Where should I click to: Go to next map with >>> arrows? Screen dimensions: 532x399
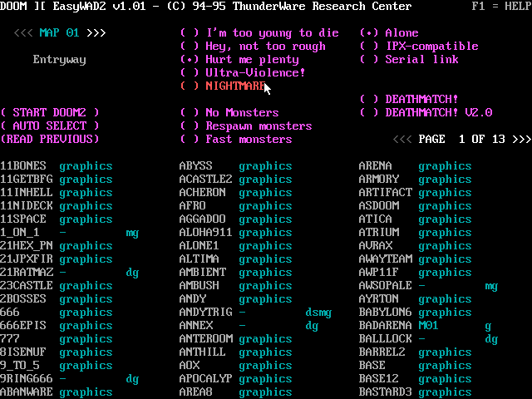tap(96, 33)
